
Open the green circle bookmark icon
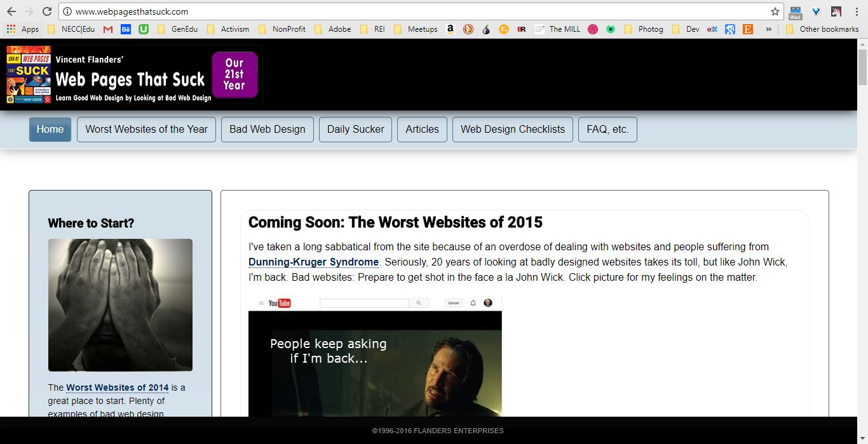pos(611,29)
